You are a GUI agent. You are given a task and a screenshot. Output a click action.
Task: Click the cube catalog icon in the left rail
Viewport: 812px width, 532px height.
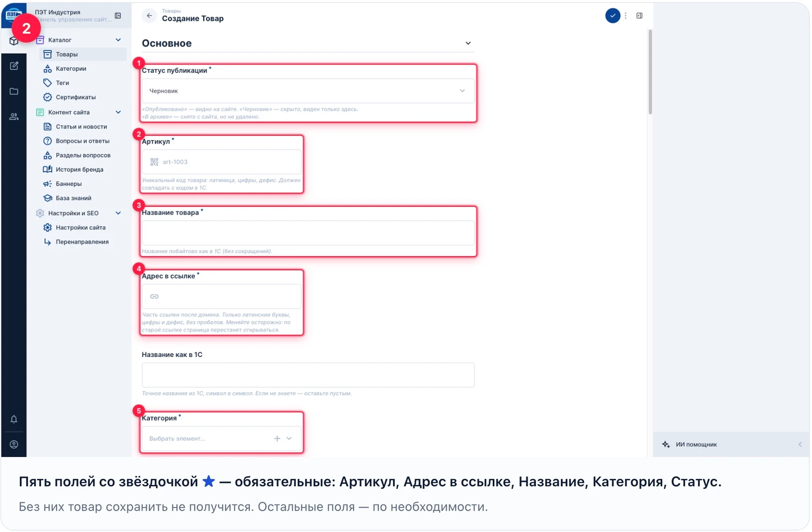tap(14, 42)
